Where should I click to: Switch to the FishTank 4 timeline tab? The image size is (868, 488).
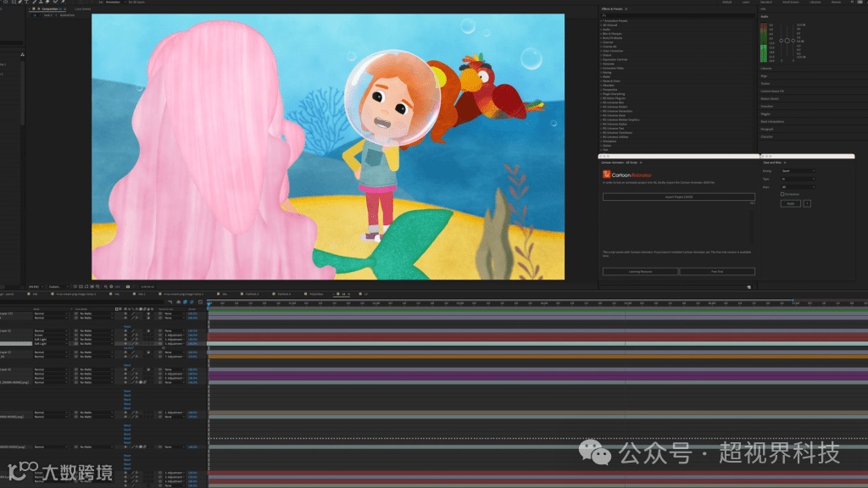284,294
